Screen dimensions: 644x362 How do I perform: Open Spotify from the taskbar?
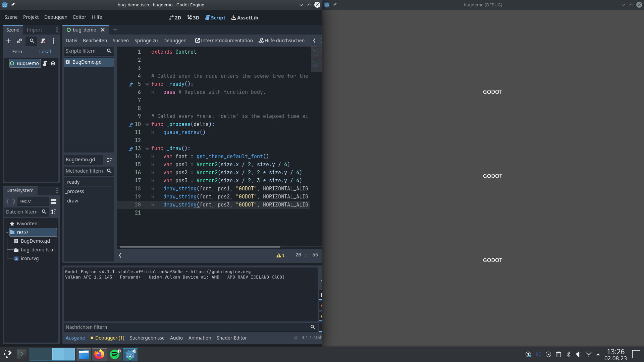click(x=115, y=354)
